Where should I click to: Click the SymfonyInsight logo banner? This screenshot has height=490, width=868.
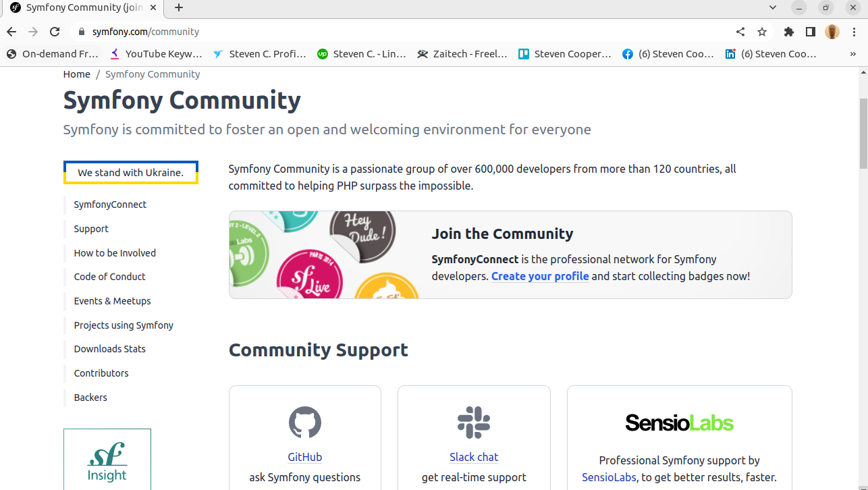click(x=107, y=460)
